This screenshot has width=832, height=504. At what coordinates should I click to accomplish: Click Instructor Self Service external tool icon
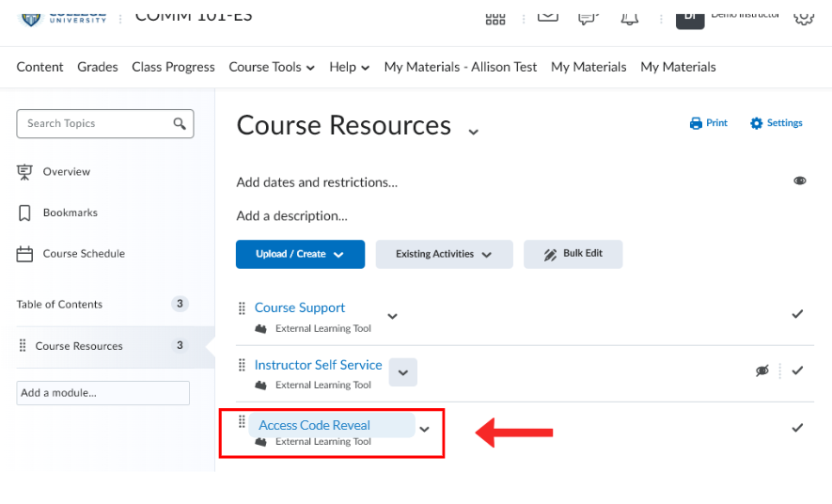[x=260, y=386]
